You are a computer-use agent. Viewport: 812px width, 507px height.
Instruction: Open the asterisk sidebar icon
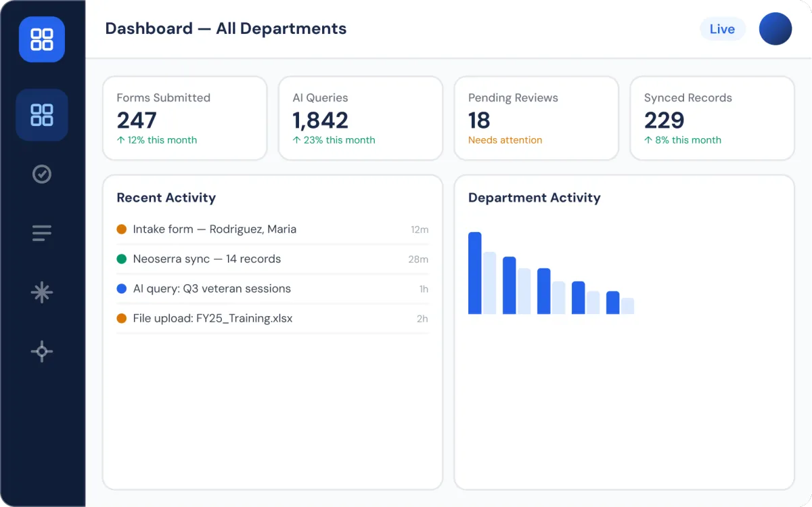pos(42,292)
